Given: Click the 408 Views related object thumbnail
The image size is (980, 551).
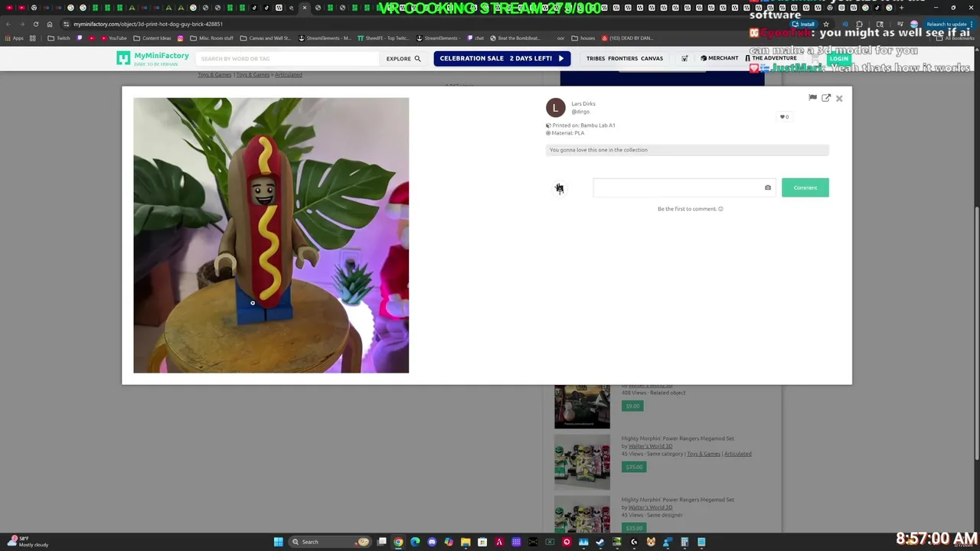Looking at the screenshot, I should pyautogui.click(x=582, y=406).
